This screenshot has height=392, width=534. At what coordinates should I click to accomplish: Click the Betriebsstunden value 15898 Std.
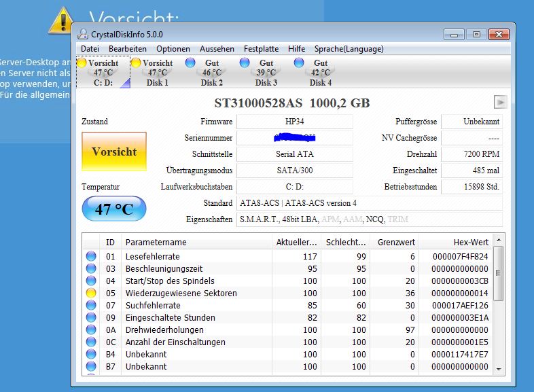pyautogui.click(x=471, y=187)
